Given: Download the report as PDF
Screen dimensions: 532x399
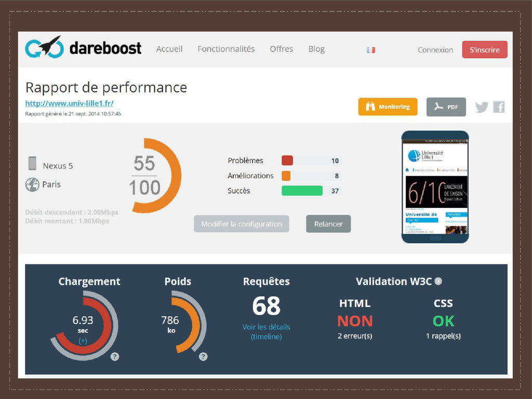Looking at the screenshot, I should click(x=446, y=107).
